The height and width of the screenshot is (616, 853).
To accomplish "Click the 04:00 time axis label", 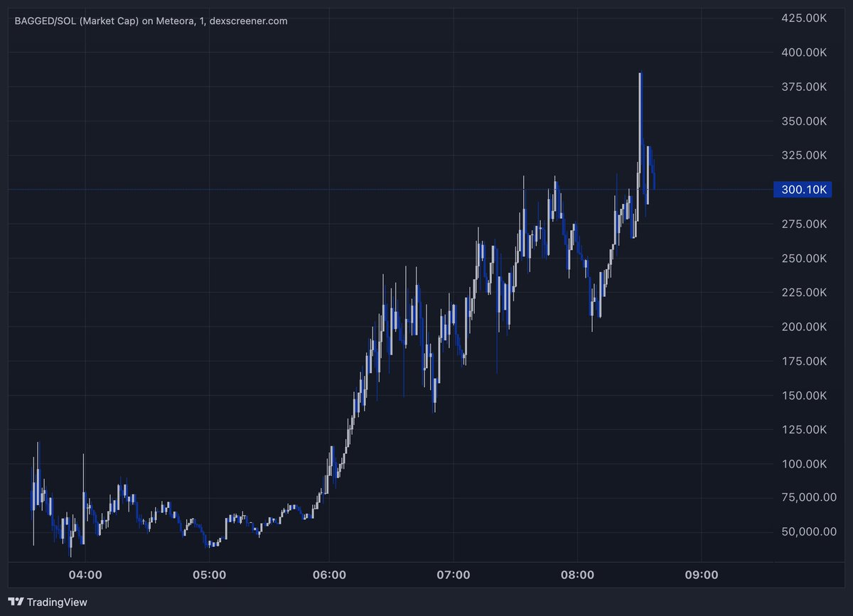I will coord(84,574).
